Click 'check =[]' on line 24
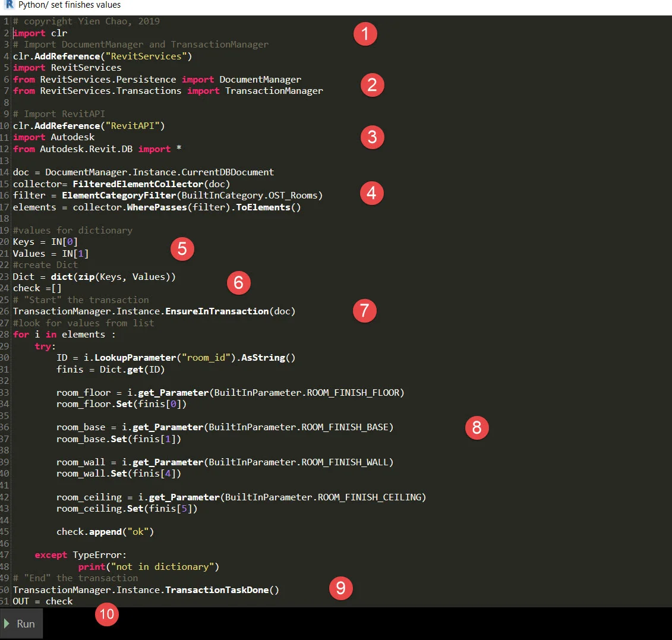Image resolution: width=672 pixels, height=640 pixels. click(37, 288)
